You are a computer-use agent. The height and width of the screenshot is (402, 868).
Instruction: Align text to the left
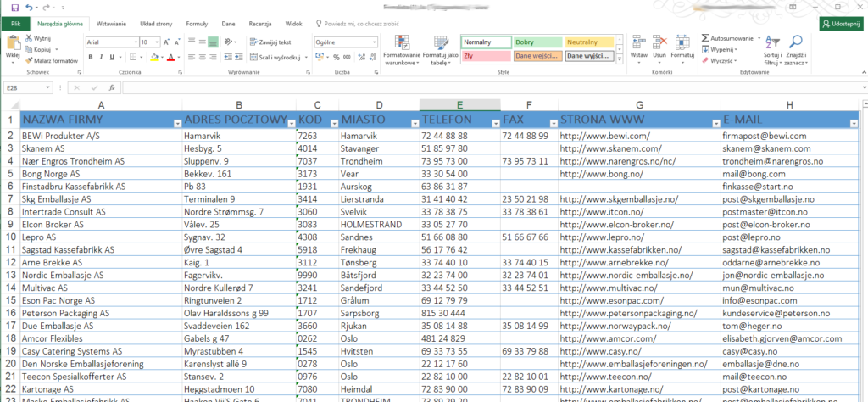191,57
